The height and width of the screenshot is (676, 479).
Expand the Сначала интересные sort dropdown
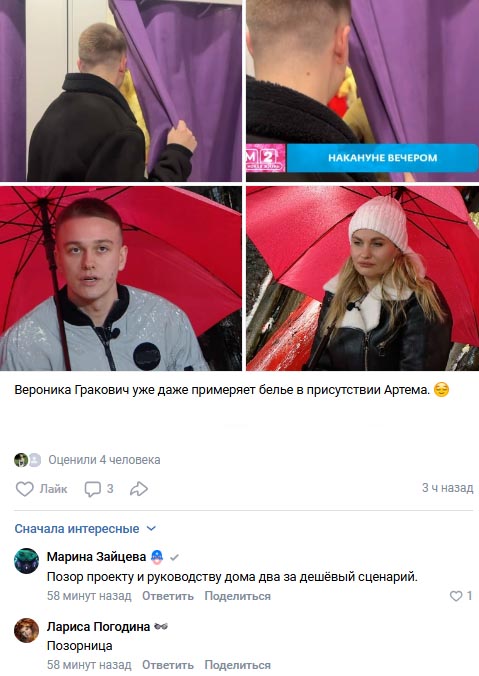(85, 529)
